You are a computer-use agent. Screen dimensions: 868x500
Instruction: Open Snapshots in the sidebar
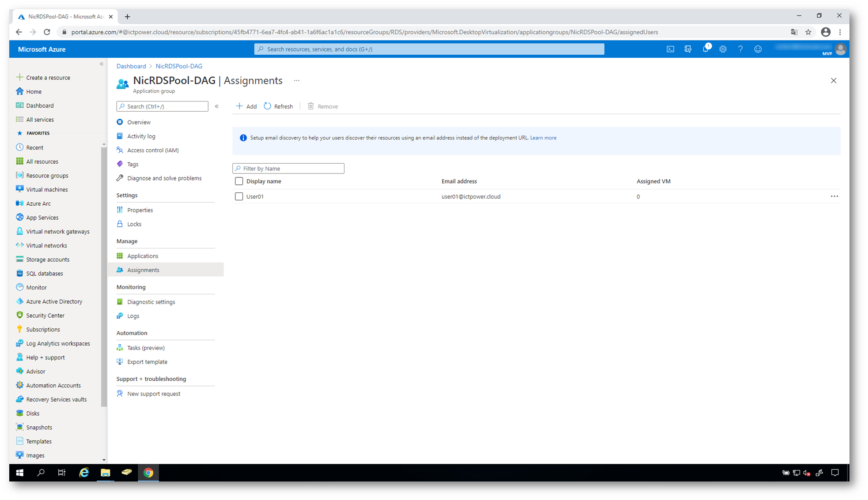[39, 427]
